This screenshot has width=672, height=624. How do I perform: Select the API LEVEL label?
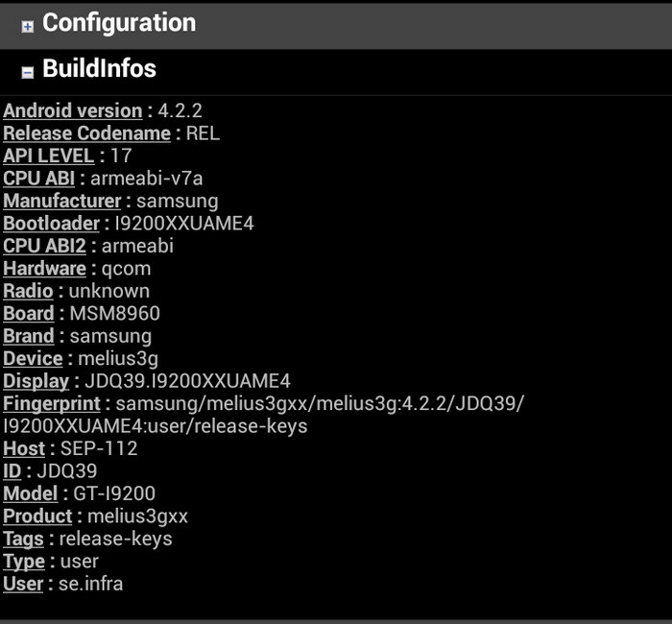49,156
